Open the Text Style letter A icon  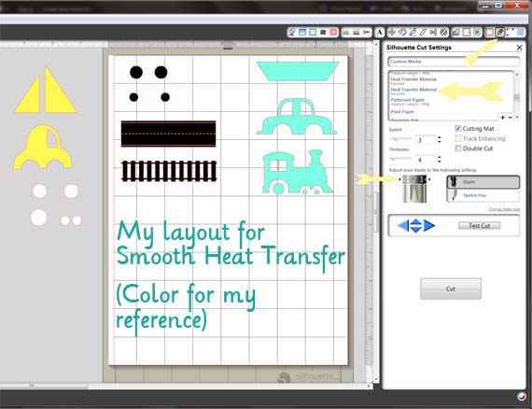(x=379, y=33)
